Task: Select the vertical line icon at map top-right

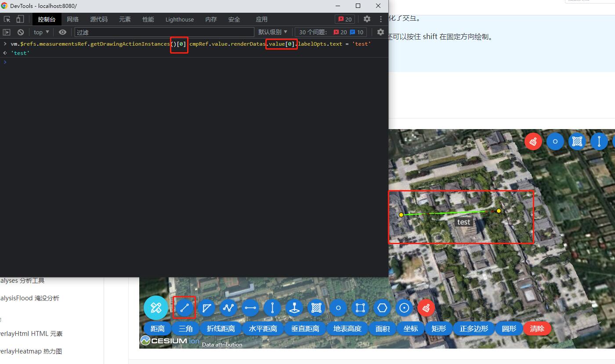Action: coord(599,141)
